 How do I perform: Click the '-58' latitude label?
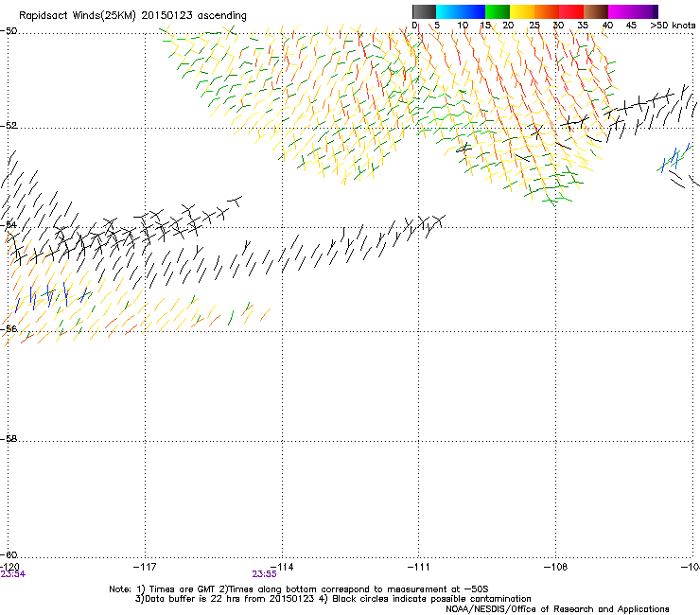9,439
